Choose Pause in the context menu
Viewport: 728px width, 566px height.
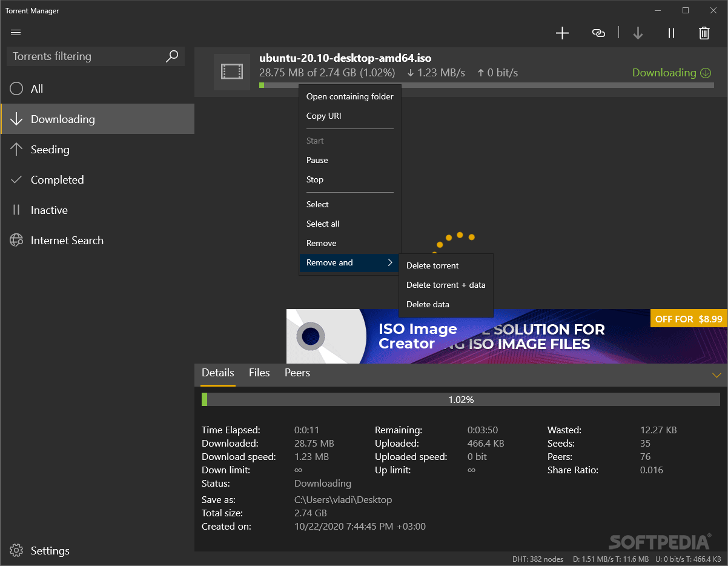(350, 160)
